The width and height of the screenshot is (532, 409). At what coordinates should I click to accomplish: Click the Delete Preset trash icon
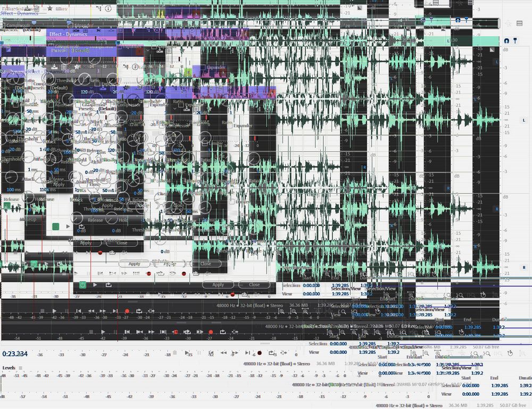pyautogui.click(x=64, y=66)
